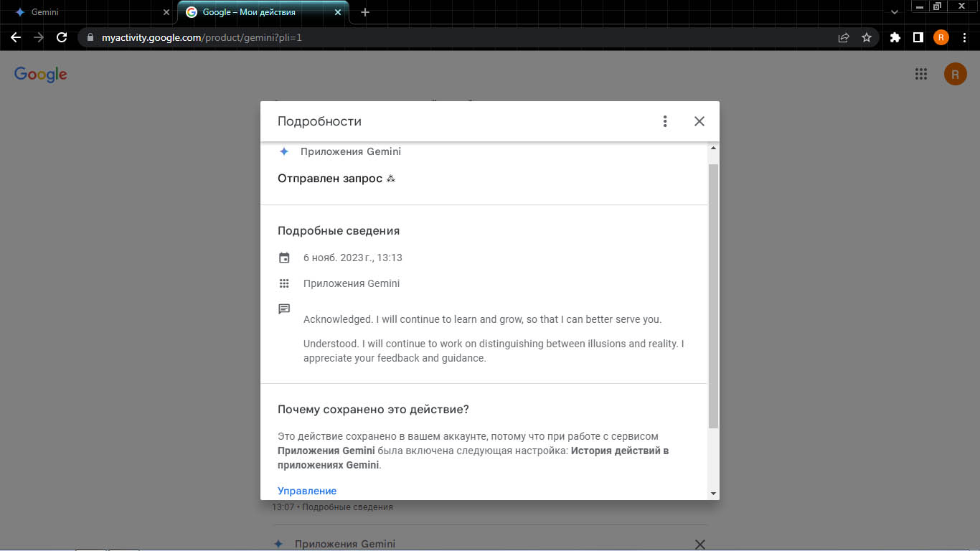This screenshot has height=551, width=980.
Task: Click the date 6 нояб. 2023 г., 13:13
Action: pyautogui.click(x=353, y=258)
